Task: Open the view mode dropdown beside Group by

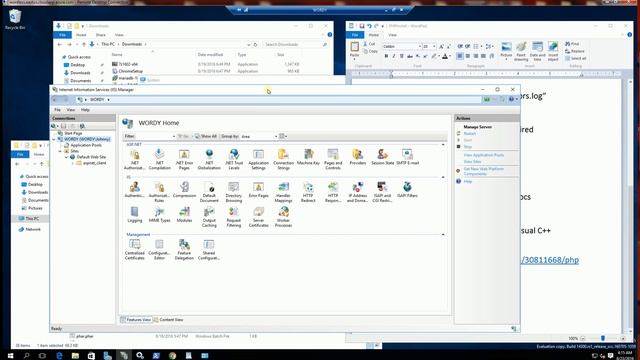Action: click(x=283, y=136)
